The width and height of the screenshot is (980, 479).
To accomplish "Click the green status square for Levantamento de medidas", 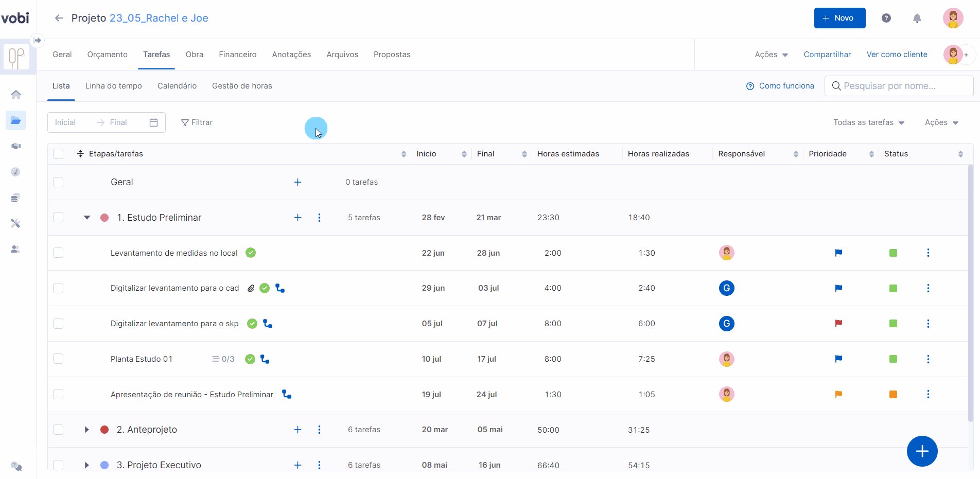I will [893, 253].
